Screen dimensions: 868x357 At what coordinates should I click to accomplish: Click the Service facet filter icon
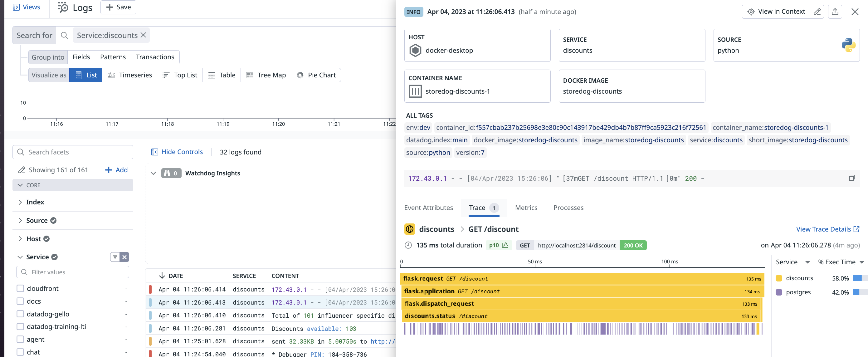click(x=115, y=257)
